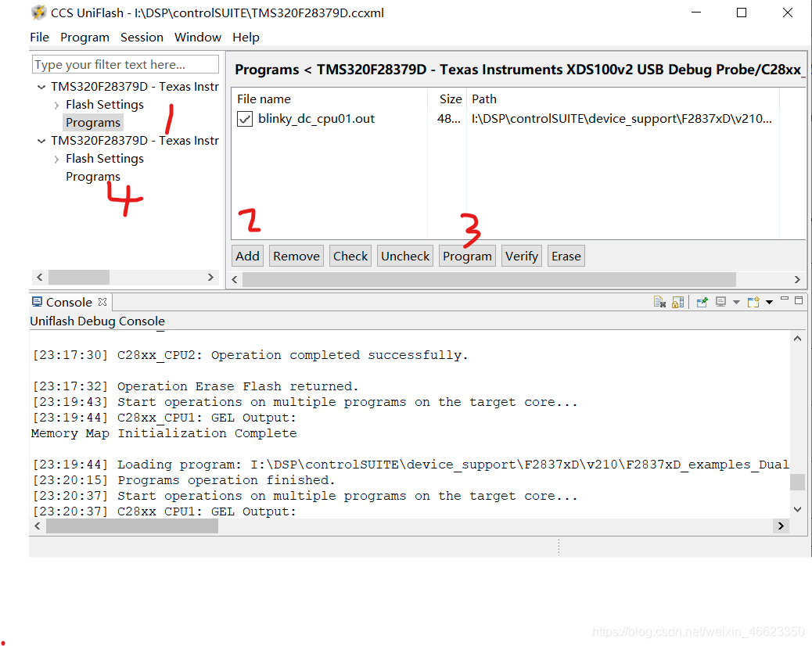Click the Add button
The width and height of the screenshot is (812, 646).
[247, 257]
